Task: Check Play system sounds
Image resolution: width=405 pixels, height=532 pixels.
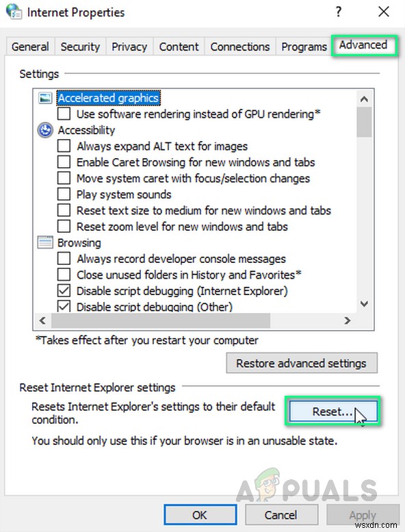Action: pyautogui.click(x=64, y=194)
